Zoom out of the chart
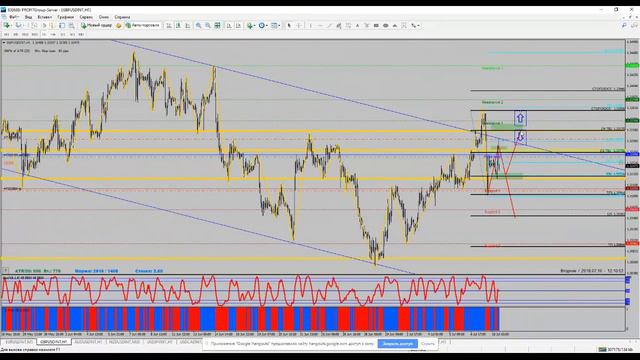This screenshot has height=360, width=640. tap(207, 25)
